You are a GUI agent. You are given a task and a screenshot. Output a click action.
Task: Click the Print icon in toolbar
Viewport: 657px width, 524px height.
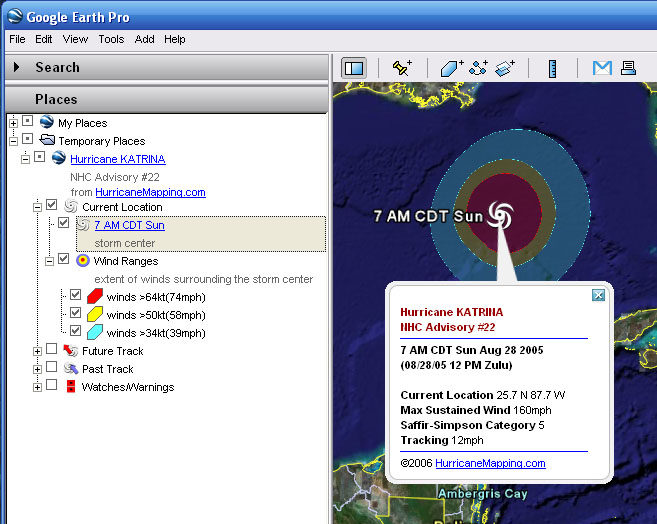point(628,68)
